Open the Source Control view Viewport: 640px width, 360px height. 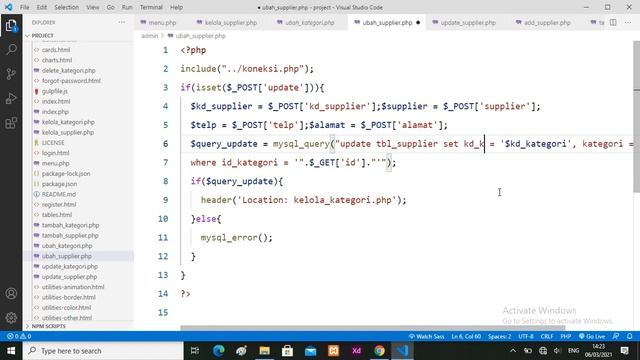coord(11,74)
